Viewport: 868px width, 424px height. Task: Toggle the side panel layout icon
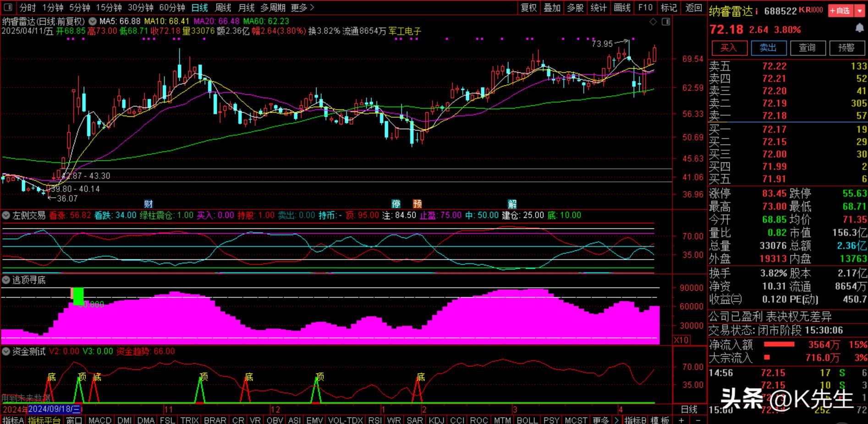point(666,22)
